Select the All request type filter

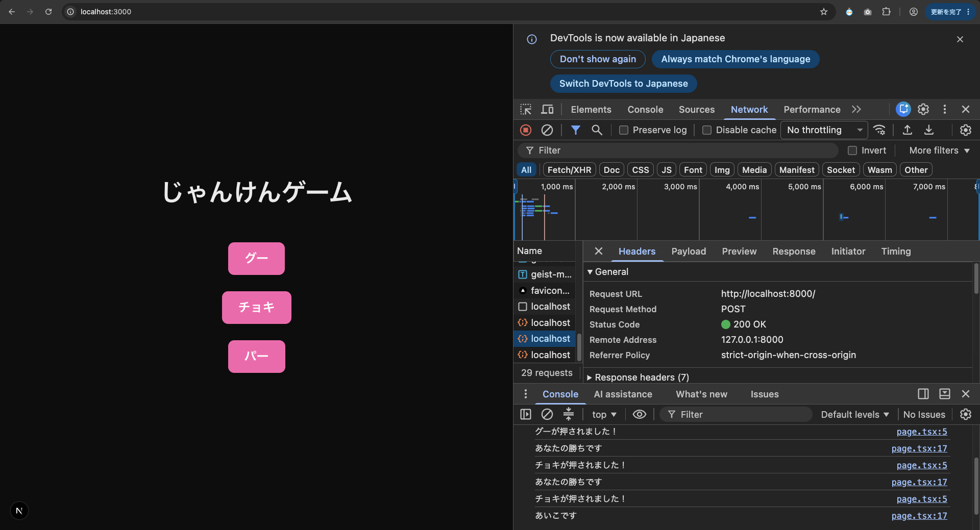[526, 170]
